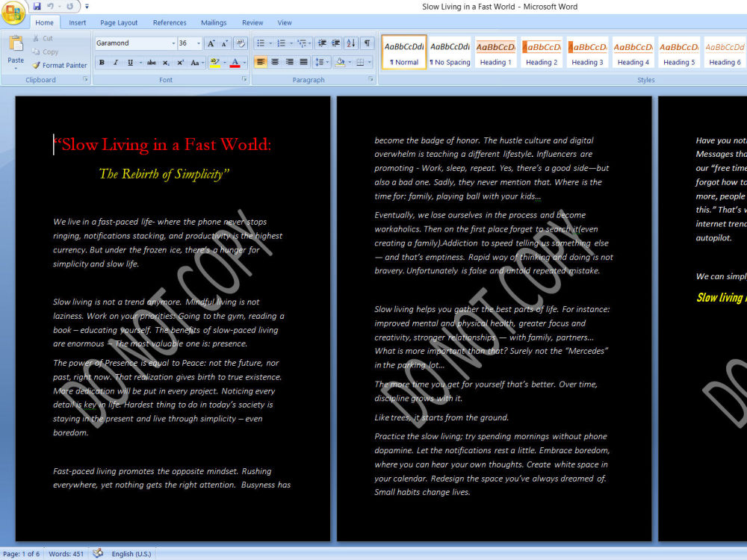This screenshot has width=747, height=560.
Task: Apply the Heading 2 style
Action: coord(542,52)
